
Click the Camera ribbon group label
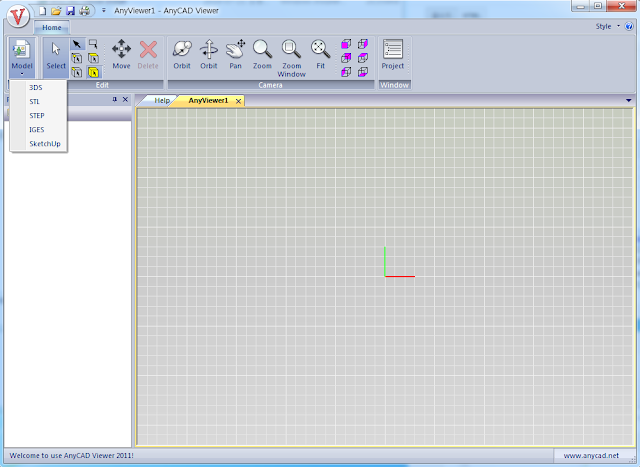270,85
